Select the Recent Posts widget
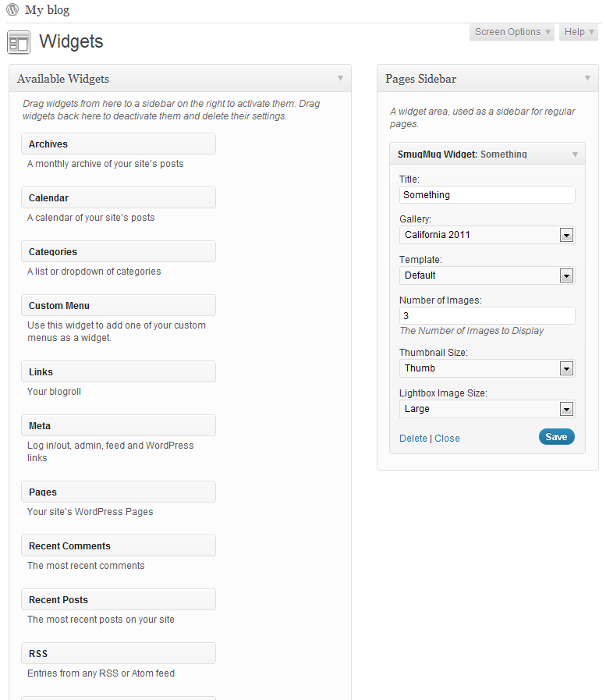Viewport: 606px width, 700px height. pyautogui.click(x=119, y=599)
